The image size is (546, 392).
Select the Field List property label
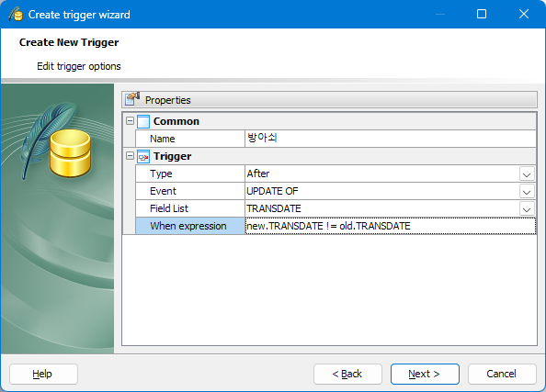pos(169,208)
